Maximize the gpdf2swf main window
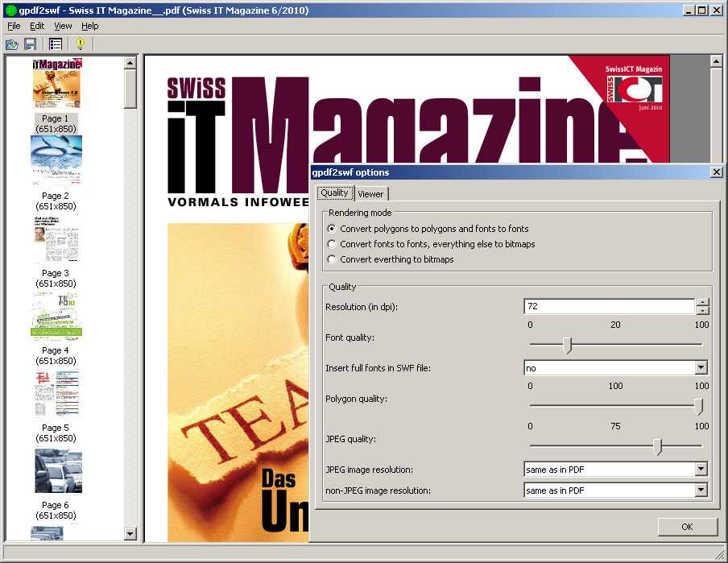 (x=702, y=10)
